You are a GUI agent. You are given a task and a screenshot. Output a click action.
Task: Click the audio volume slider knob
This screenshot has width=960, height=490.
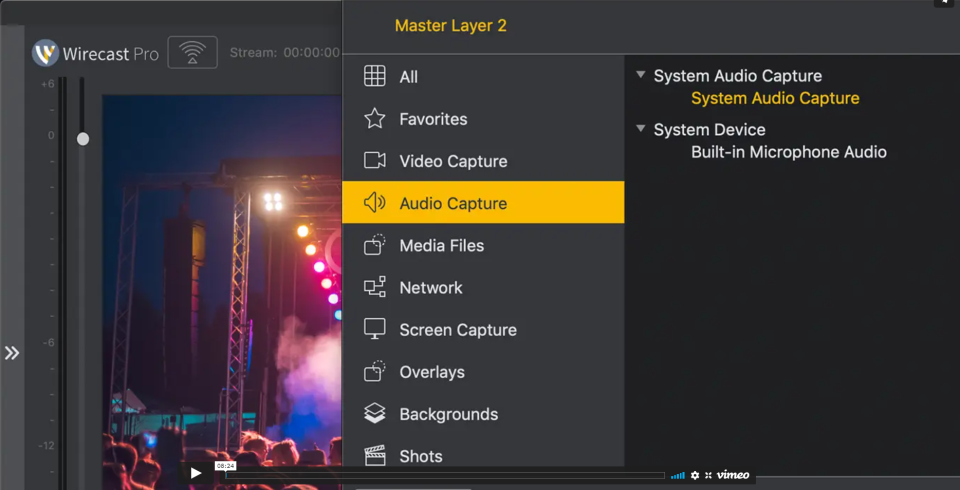[x=83, y=139]
